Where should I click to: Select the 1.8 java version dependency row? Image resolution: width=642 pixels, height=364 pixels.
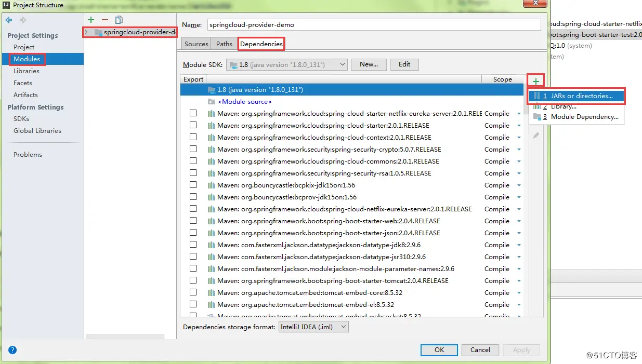click(x=352, y=90)
